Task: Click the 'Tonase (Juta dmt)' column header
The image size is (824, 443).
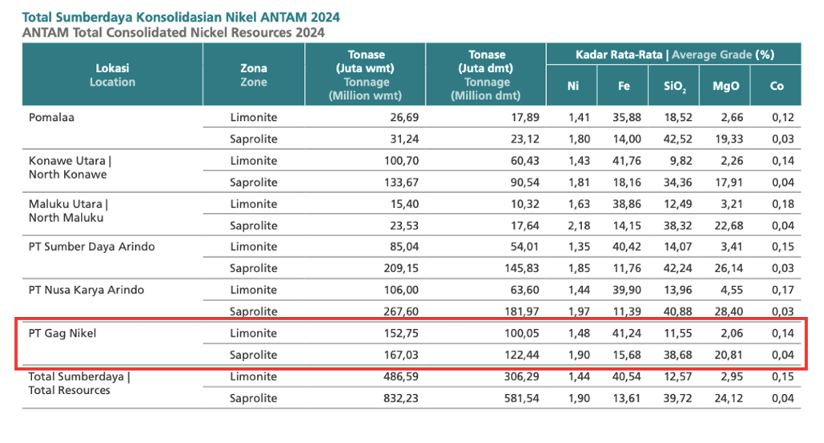Action: click(486, 75)
